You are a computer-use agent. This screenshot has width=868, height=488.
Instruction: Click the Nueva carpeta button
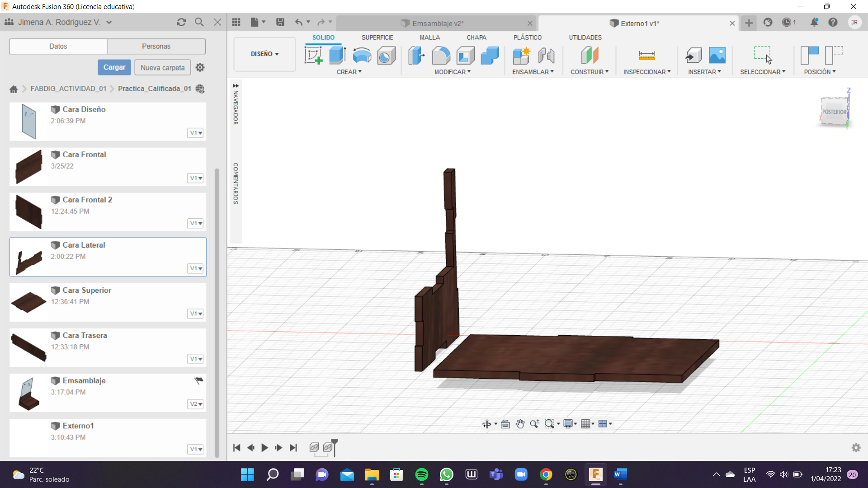tap(162, 67)
